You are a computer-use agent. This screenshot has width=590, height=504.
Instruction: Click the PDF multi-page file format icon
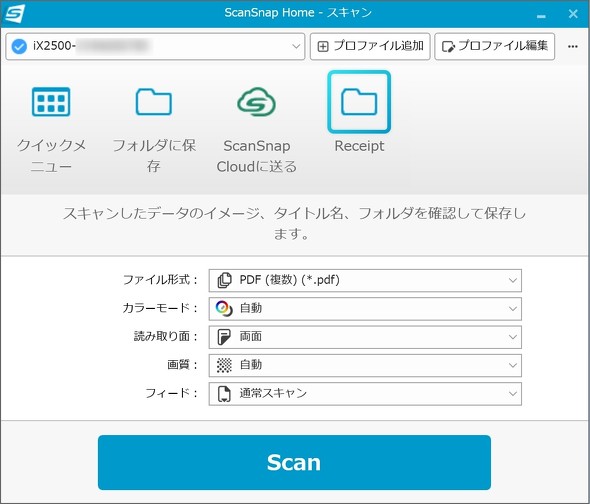pyautogui.click(x=224, y=280)
